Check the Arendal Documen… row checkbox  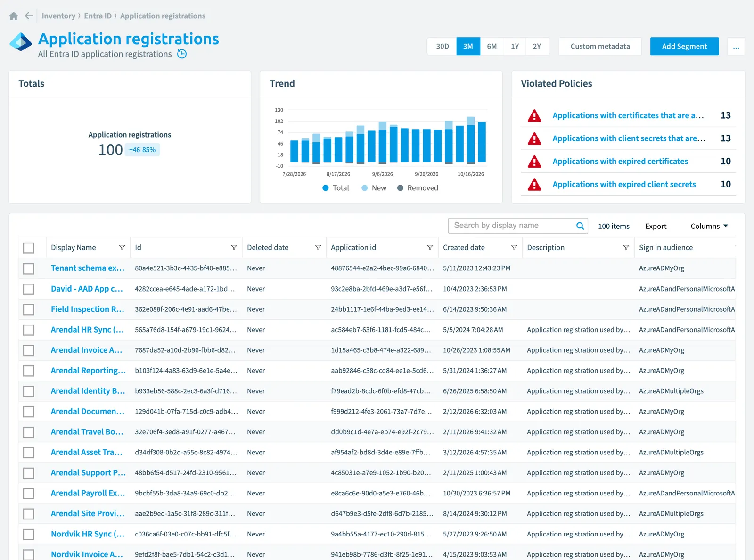coord(29,412)
